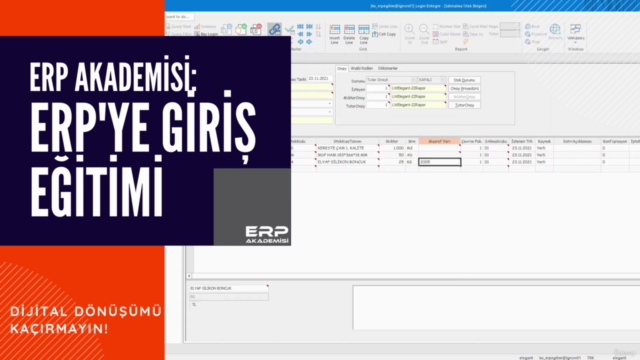Select the KERESTE ÇAM 1. KALİTE row
This screenshot has height=360, width=640.
click(x=347, y=148)
